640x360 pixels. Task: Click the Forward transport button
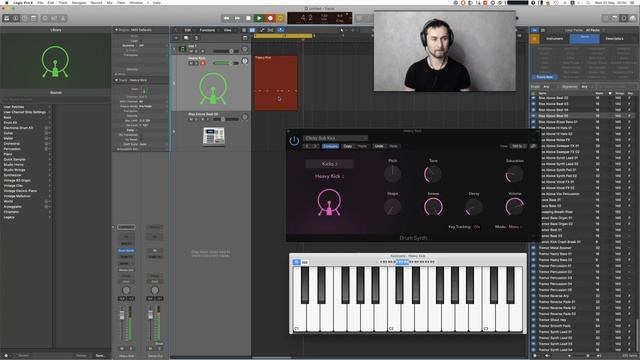(237, 18)
